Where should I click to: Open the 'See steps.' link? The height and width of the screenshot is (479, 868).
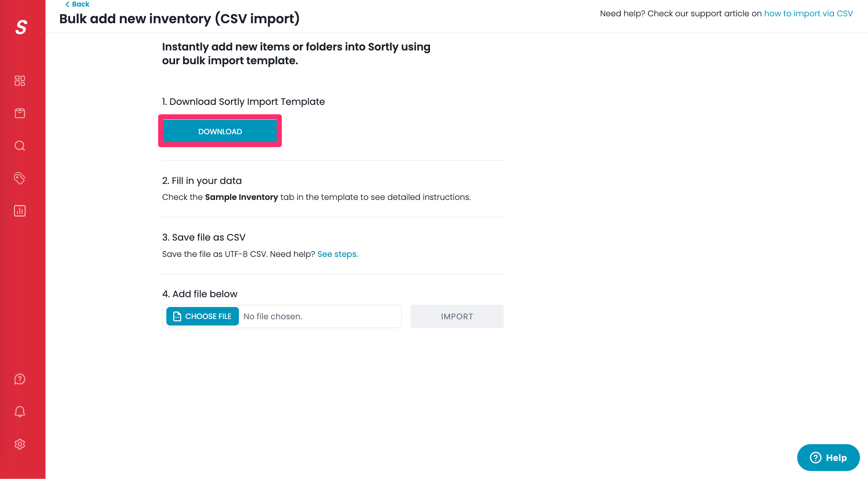pyautogui.click(x=338, y=254)
